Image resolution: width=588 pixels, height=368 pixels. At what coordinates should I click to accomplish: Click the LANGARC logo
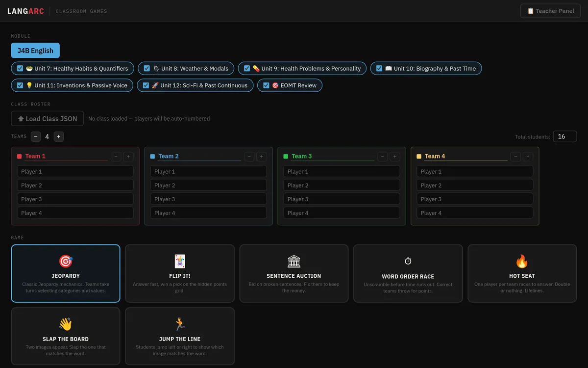coord(26,11)
